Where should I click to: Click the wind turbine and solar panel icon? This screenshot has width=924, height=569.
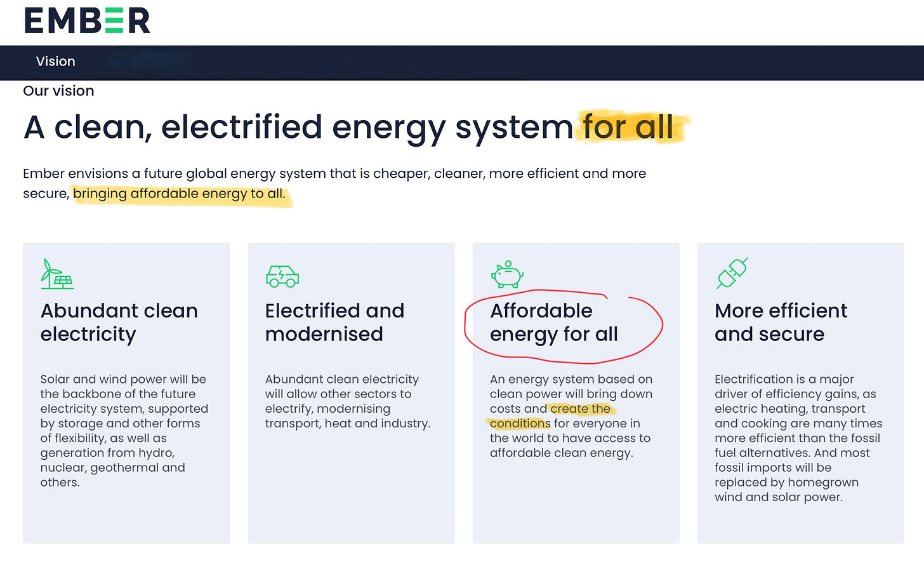[x=57, y=274]
